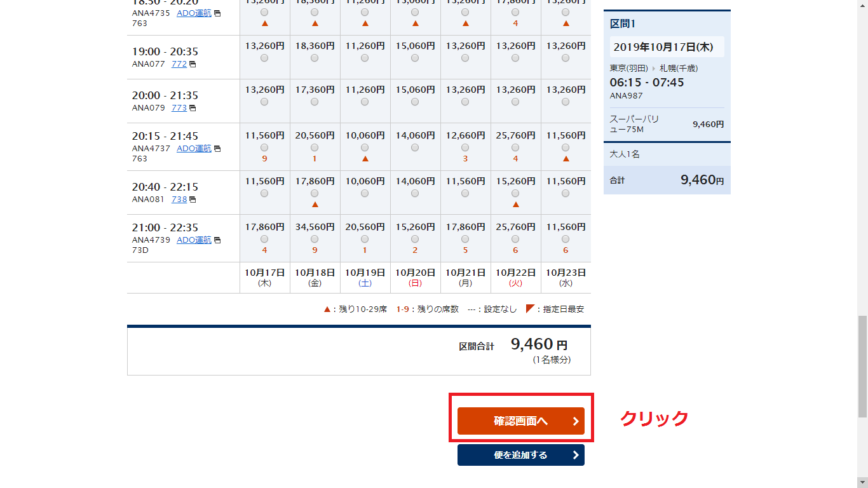
Task: Click popup icon beside ADO運航 for ANA4737
Action: 217,149
